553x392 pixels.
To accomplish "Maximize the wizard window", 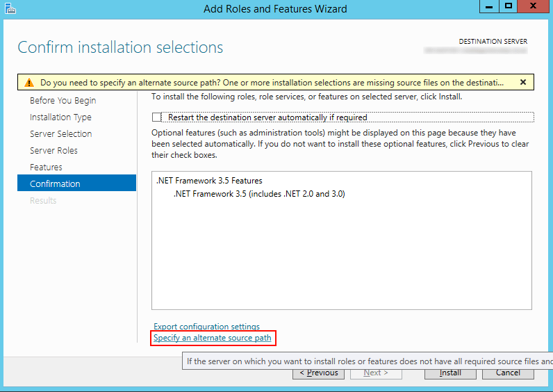I will coord(509,6).
